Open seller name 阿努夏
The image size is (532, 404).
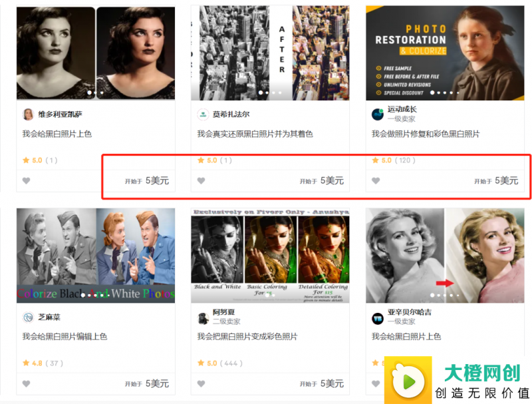[x=223, y=312]
